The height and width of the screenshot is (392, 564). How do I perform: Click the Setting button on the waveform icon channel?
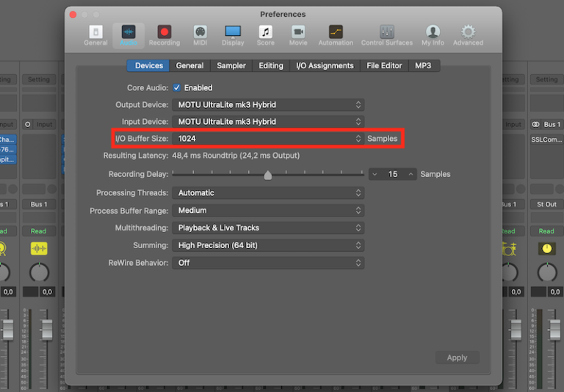(39, 79)
